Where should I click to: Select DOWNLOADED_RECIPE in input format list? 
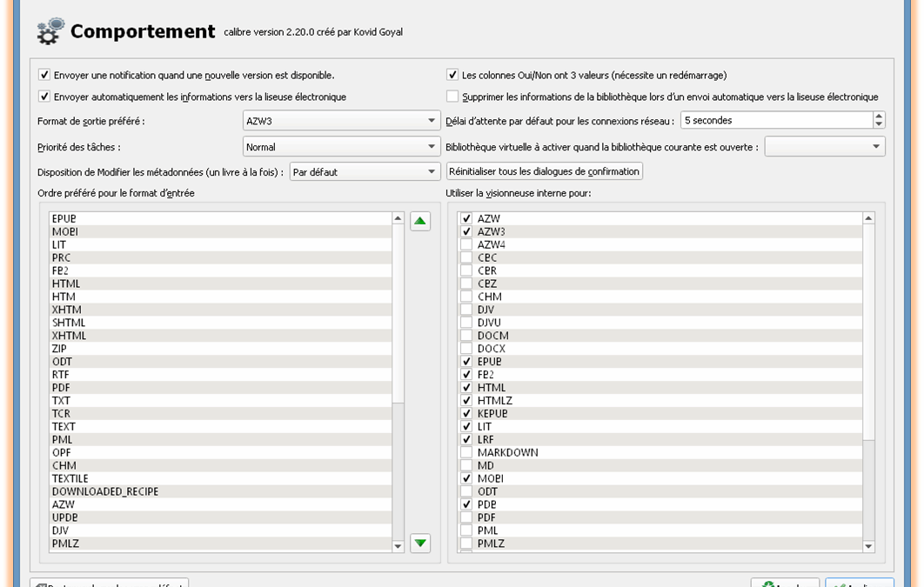point(220,491)
